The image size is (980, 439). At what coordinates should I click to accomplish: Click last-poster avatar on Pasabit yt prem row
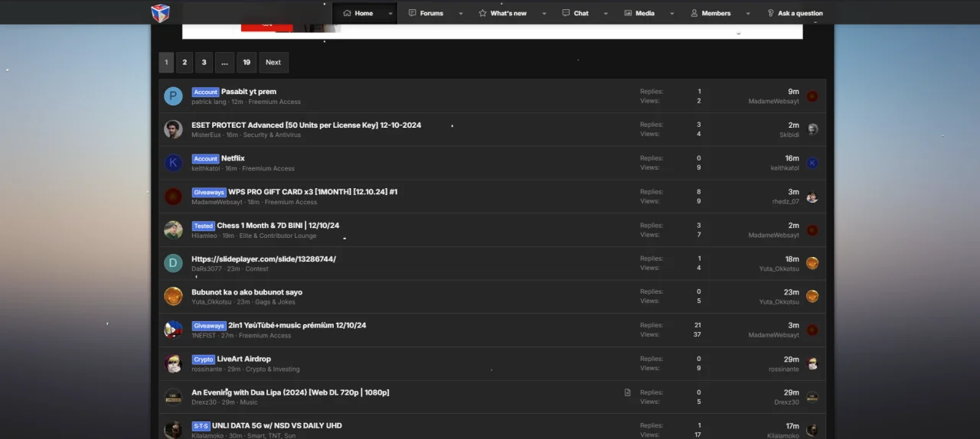(812, 96)
